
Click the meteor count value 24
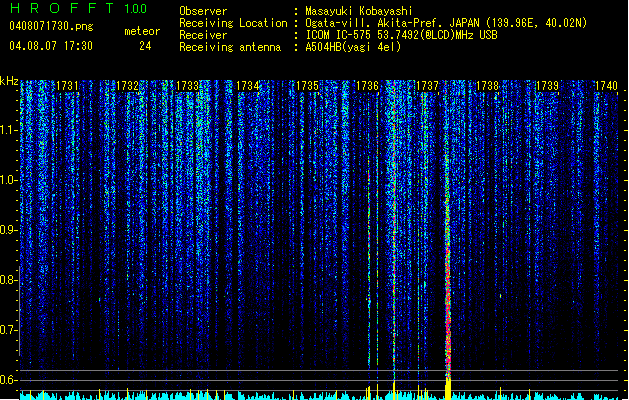(145, 46)
